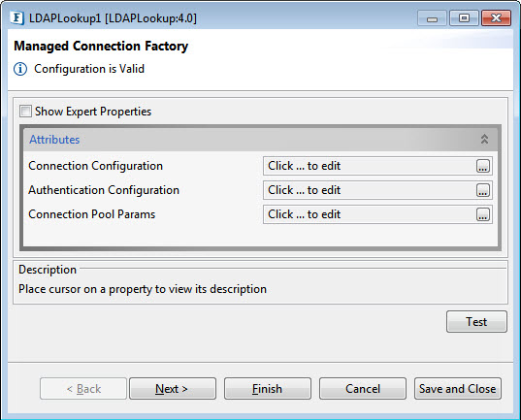Click the Attributes section header label
This screenshot has height=420, width=521.
coord(54,140)
